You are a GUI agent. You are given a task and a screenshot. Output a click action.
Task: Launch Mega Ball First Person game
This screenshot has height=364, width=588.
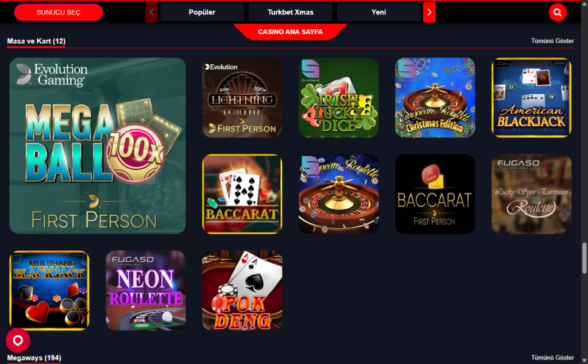[x=98, y=146]
